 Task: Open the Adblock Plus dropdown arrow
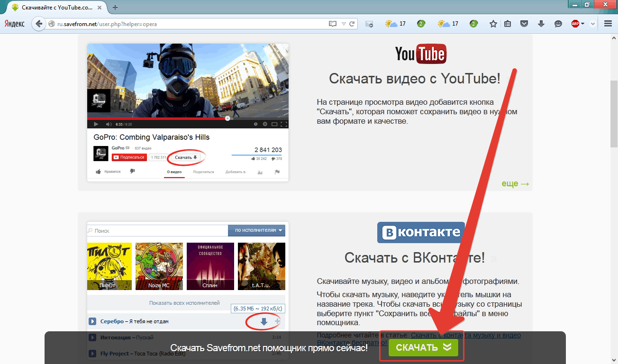[583, 24]
